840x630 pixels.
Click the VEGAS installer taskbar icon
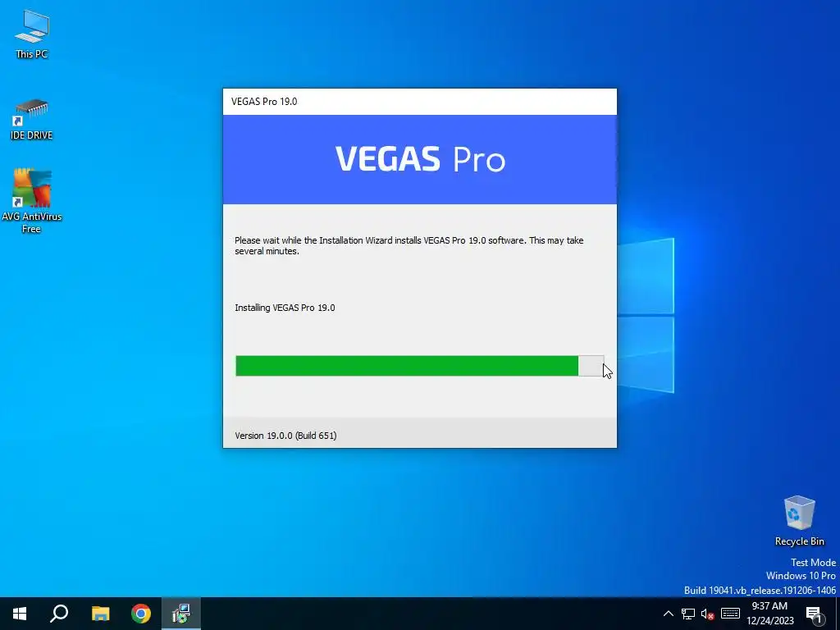click(181, 614)
